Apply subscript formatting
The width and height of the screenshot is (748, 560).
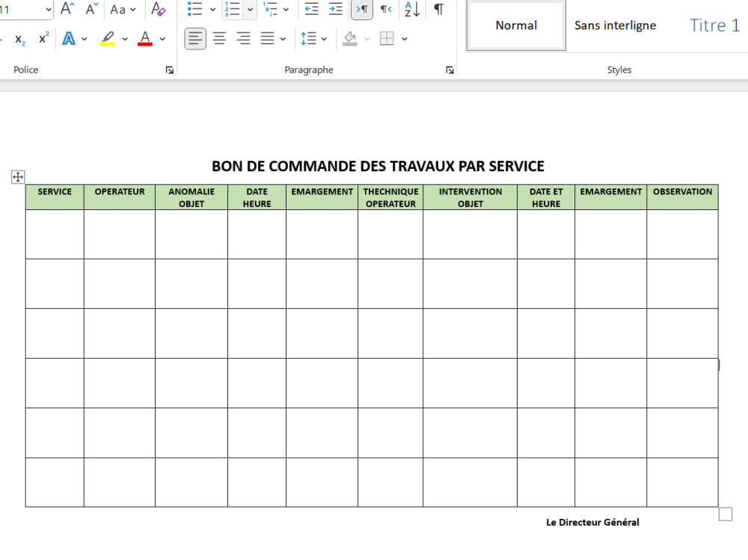(19, 39)
